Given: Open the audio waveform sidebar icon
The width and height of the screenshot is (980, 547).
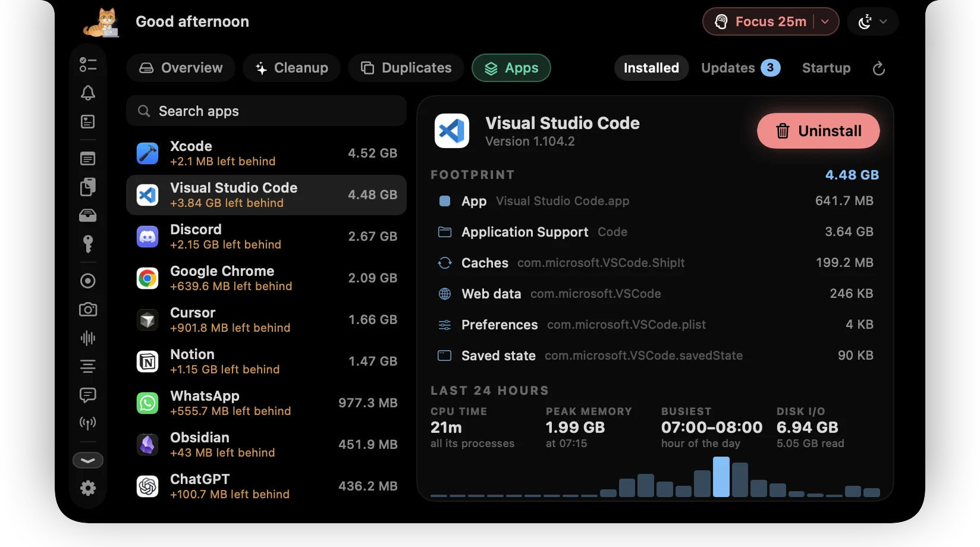Looking at the screenshot, I should pyautogui.click(x=88, y=338).
